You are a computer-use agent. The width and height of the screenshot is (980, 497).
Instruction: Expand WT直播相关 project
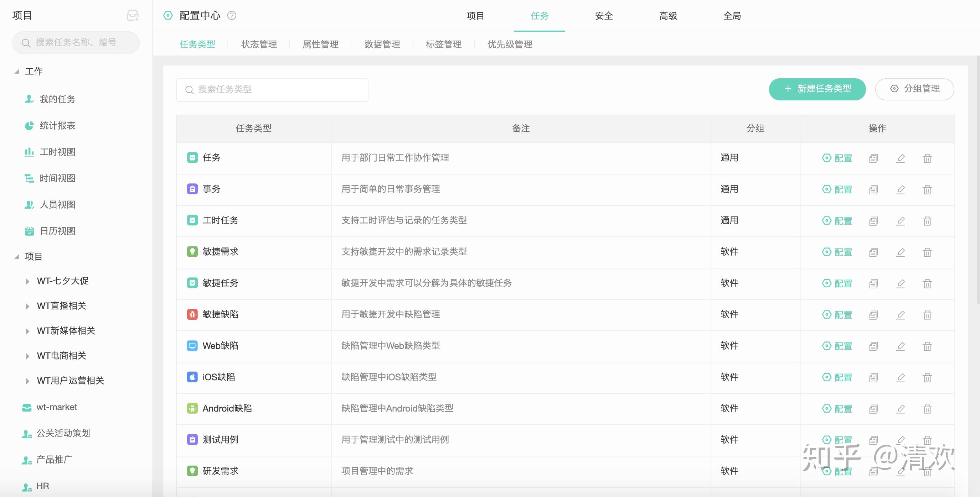27,306
